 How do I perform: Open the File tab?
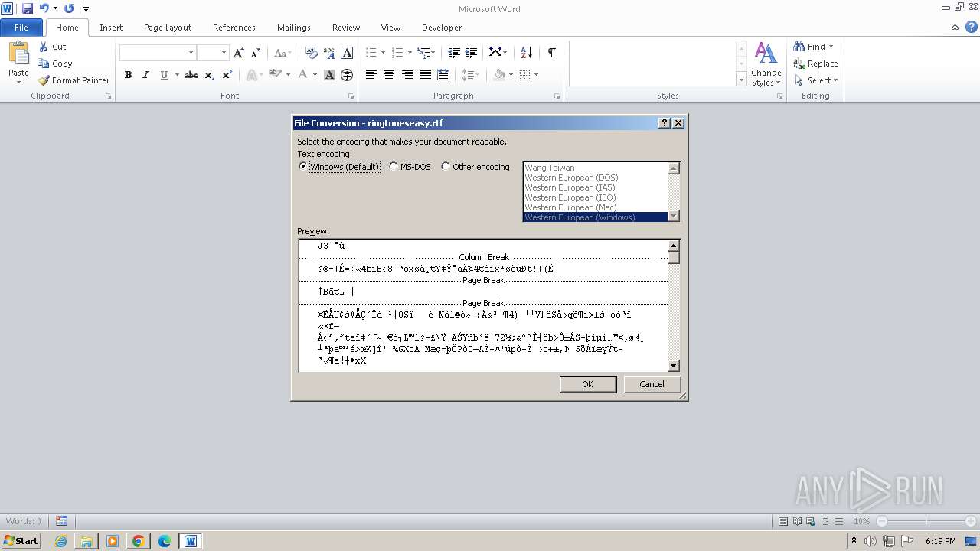[x=21, y=28]
